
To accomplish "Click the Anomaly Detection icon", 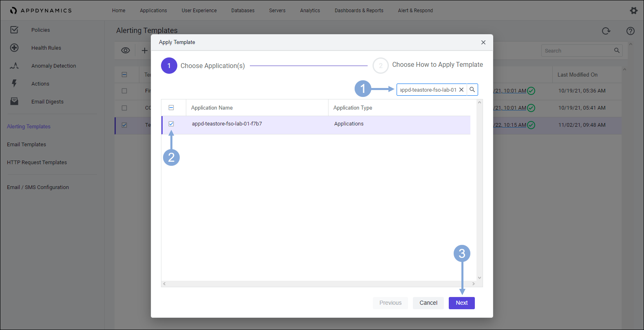I will (x=14, y=66).
